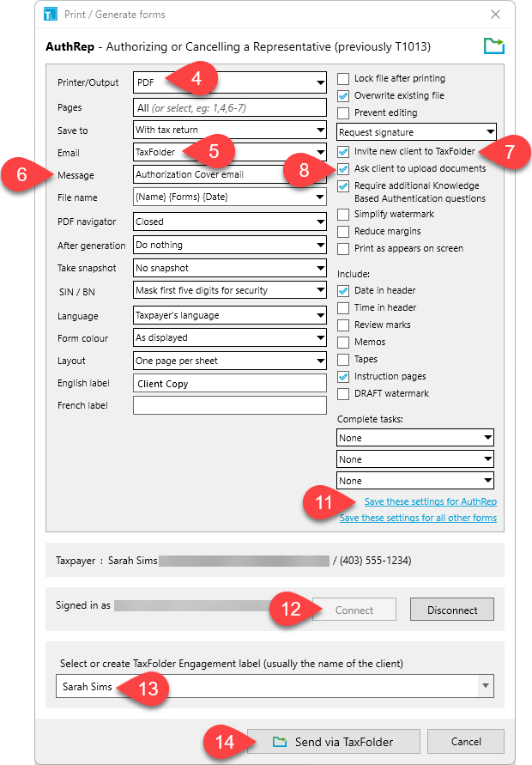The width and height of the screenshot is (532, 765).
Task: Open the third Complete tasks dropdown
Action: (x=415, y=481)
